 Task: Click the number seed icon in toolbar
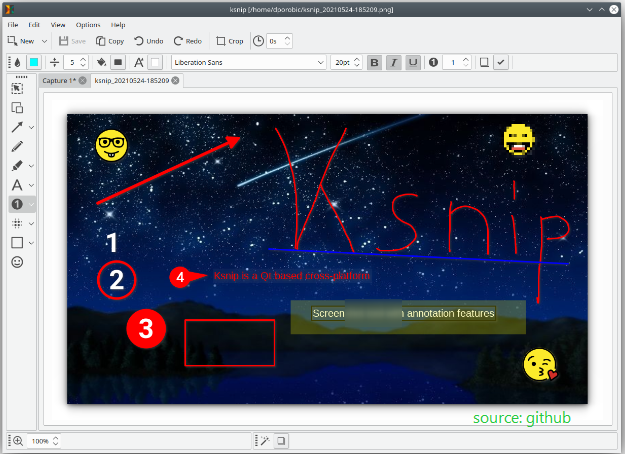[x=433, y=62]
